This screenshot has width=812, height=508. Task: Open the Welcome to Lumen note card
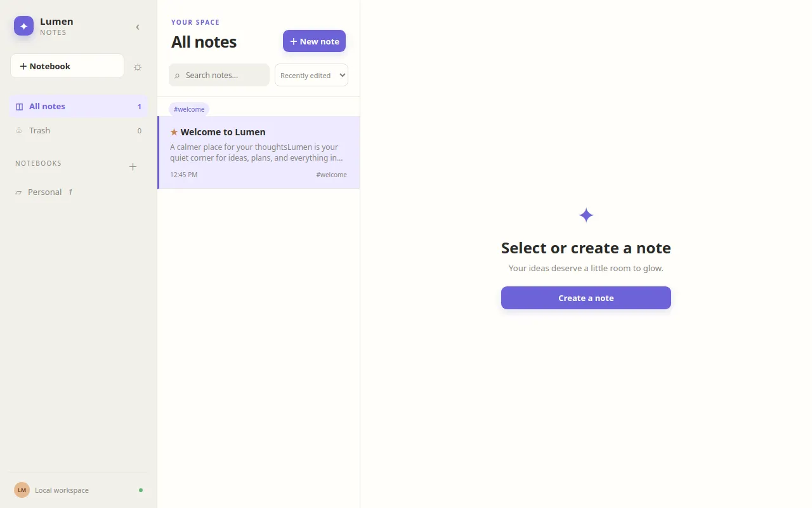(259, 152)
